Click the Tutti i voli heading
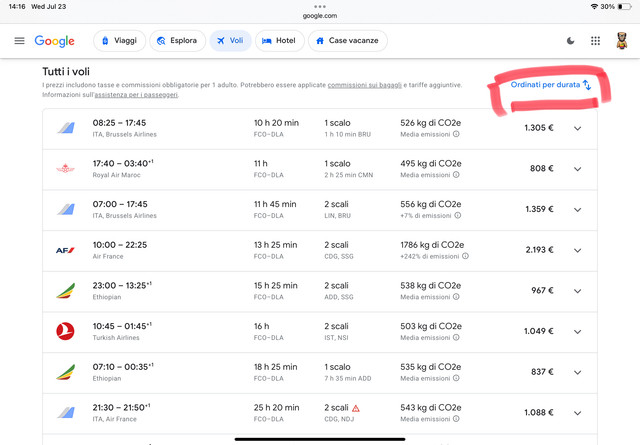 click(66, 71)
